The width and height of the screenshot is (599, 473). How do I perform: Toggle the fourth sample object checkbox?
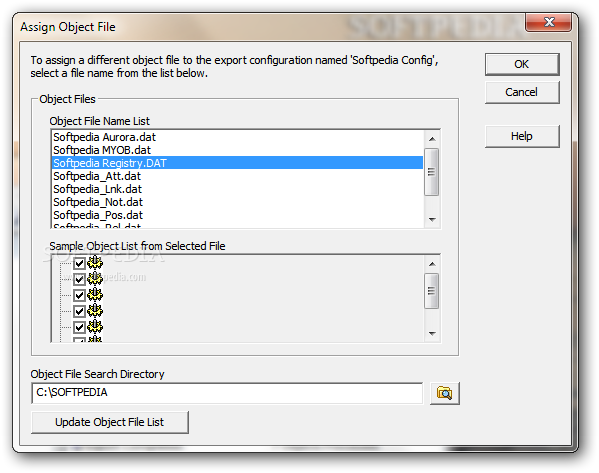79,311
